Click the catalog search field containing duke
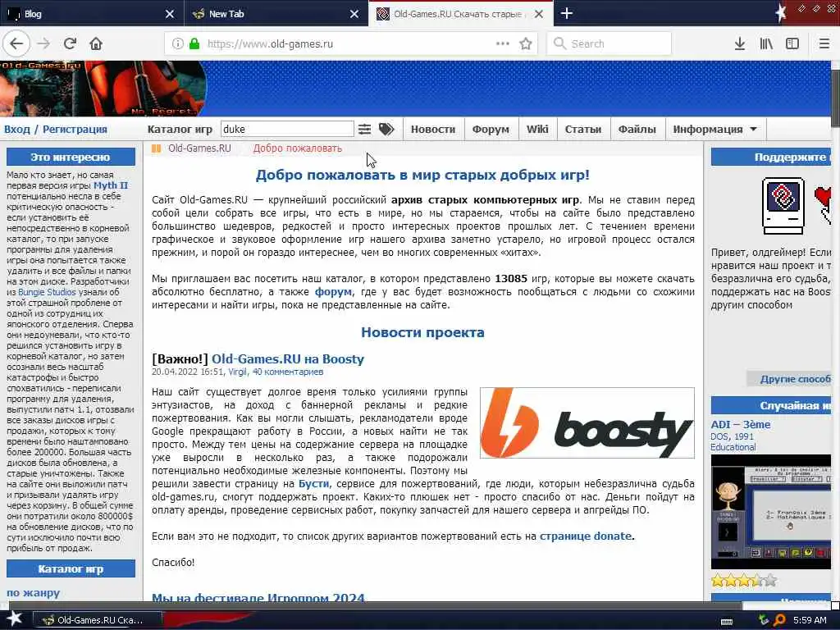Screen dimensions: 840x630 pos(287,129)
